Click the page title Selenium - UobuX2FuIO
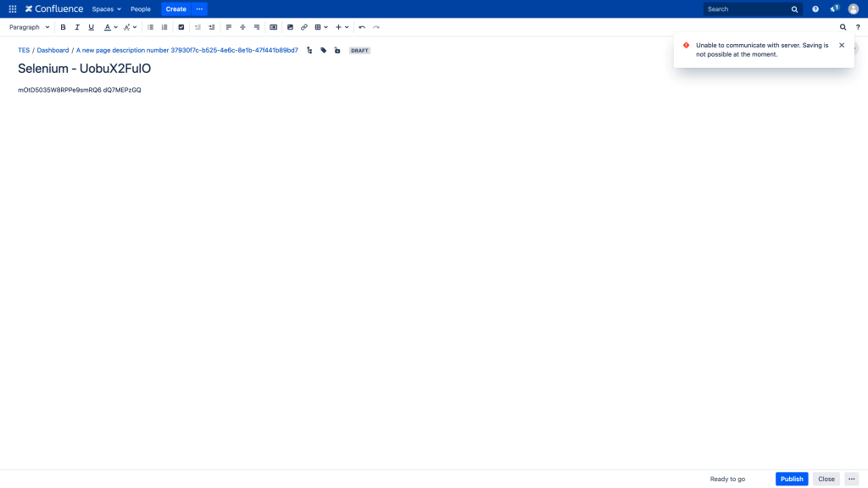The image size is (868, 488). [84, 69]
